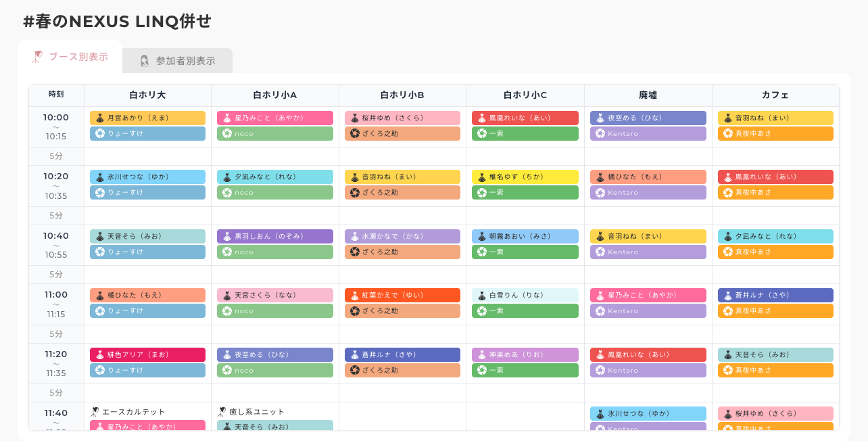Click the dress icon next to 紅葉かえで（ゆい）
The height and width of the screenshot is (441, 868).
tap(354, 296)
